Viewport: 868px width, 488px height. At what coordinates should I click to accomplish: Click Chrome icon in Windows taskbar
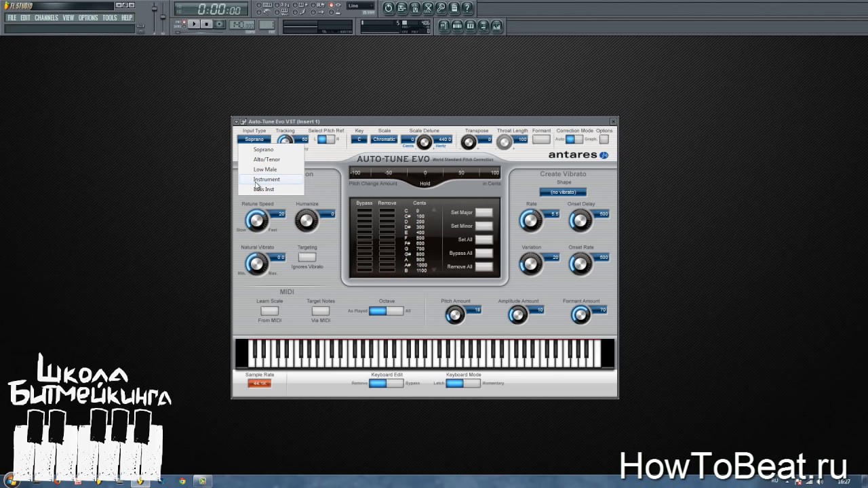pyautogui.click(x=182, y=481)
